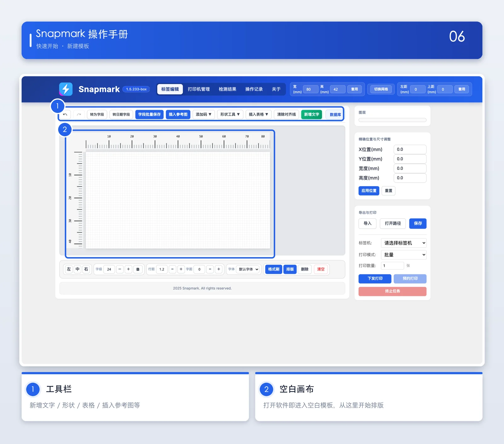Click the 下发打印 print button
This screenshot has width=504, height=444.
[x=375, y=279]
